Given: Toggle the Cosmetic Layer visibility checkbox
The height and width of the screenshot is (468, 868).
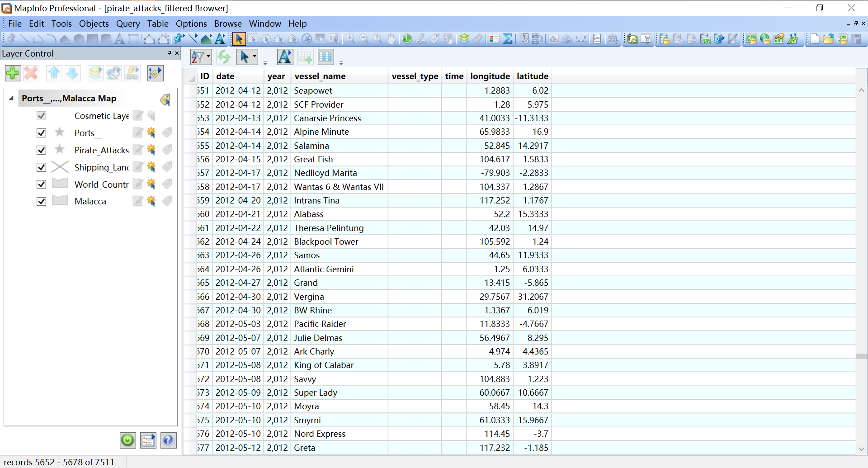Looking at the screenshot, I should (x=41, y=116).
